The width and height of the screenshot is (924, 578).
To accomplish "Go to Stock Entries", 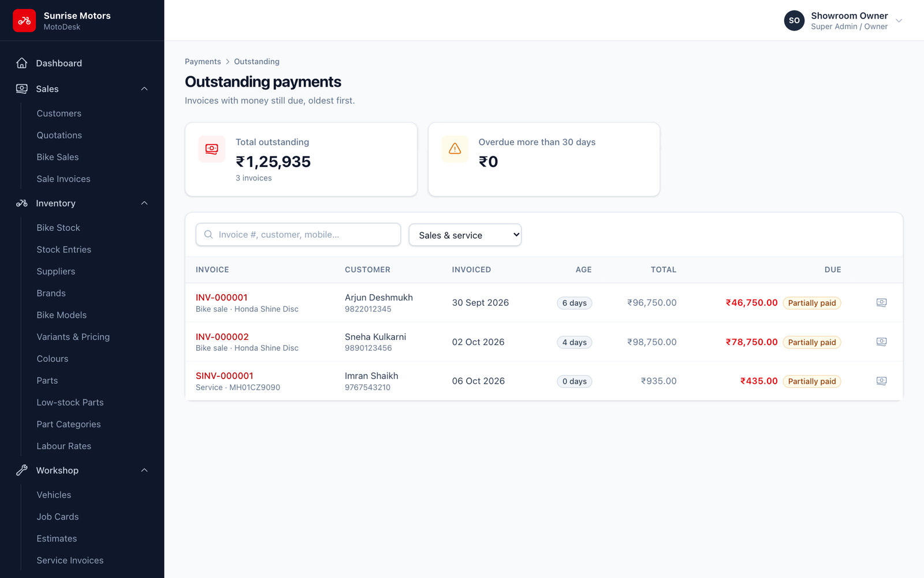I will pyautogui.click(x=64, y=250).
